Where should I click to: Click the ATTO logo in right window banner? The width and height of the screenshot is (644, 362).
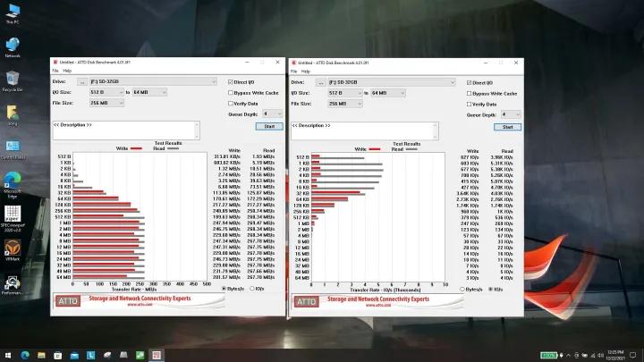pos(307,302)
